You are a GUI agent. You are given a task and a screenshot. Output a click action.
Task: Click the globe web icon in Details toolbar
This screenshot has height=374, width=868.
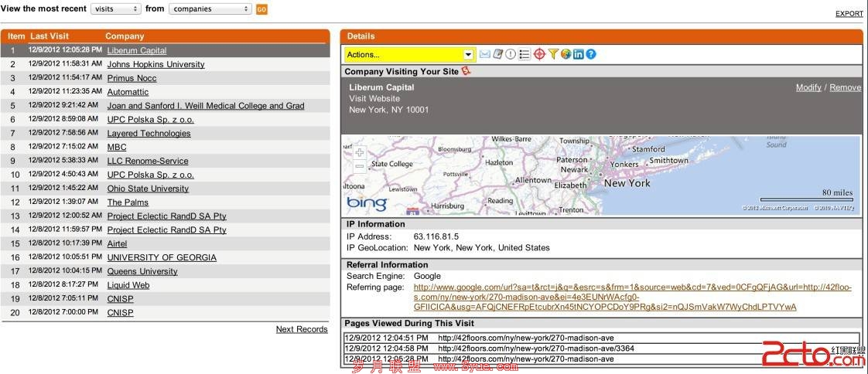pyautogui.click(x=566, y=54)
